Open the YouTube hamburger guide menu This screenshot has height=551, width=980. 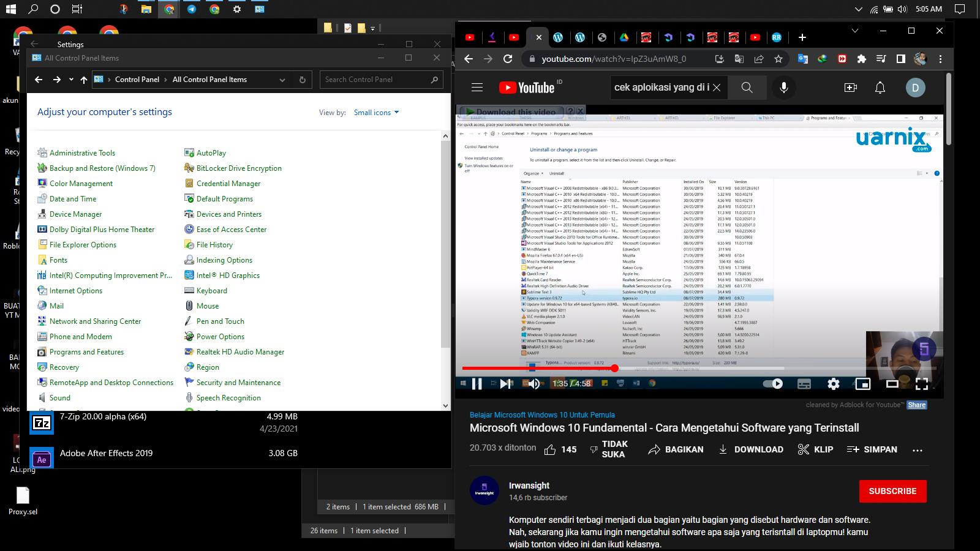tap(477, 88)
